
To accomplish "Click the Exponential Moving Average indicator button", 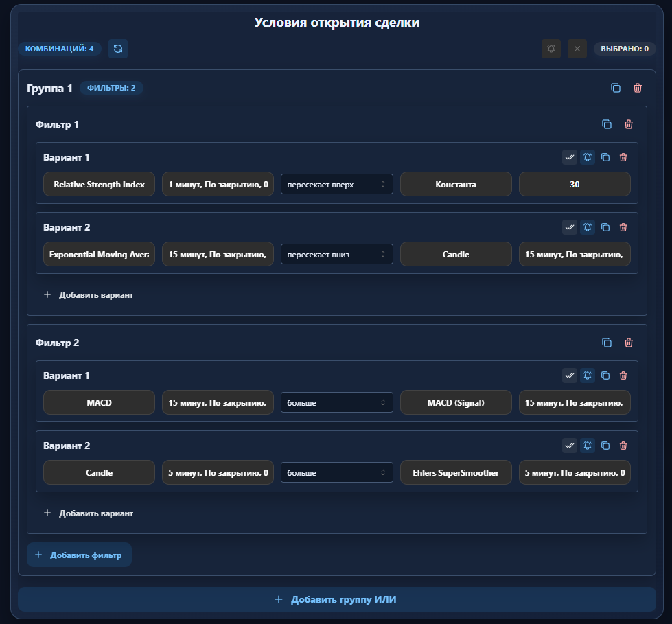I will (x=99, y=254).
